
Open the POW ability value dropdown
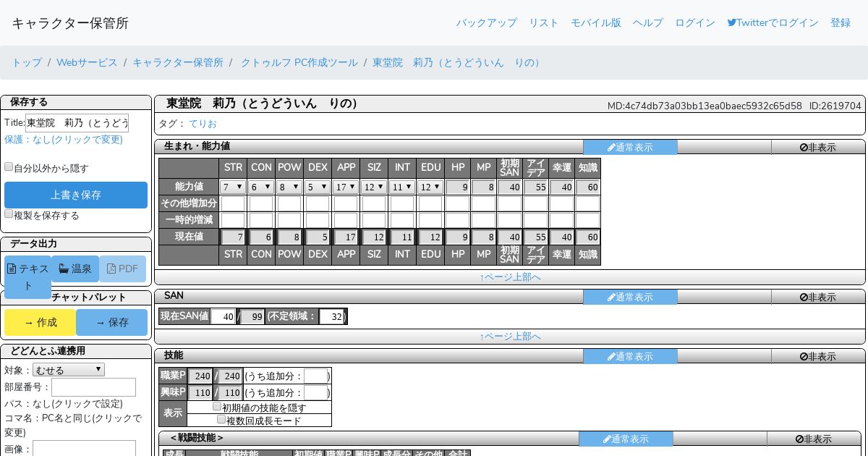[x=289, y=187]
